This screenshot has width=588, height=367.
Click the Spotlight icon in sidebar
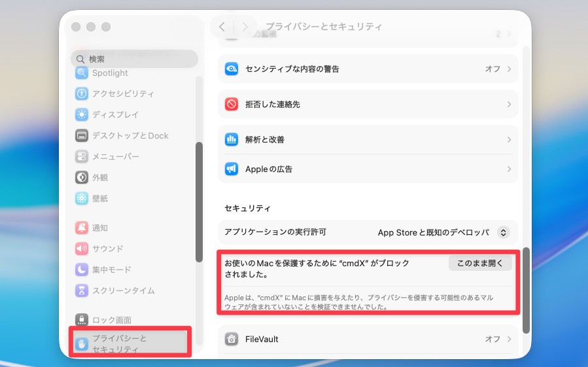tap(81, 73)
